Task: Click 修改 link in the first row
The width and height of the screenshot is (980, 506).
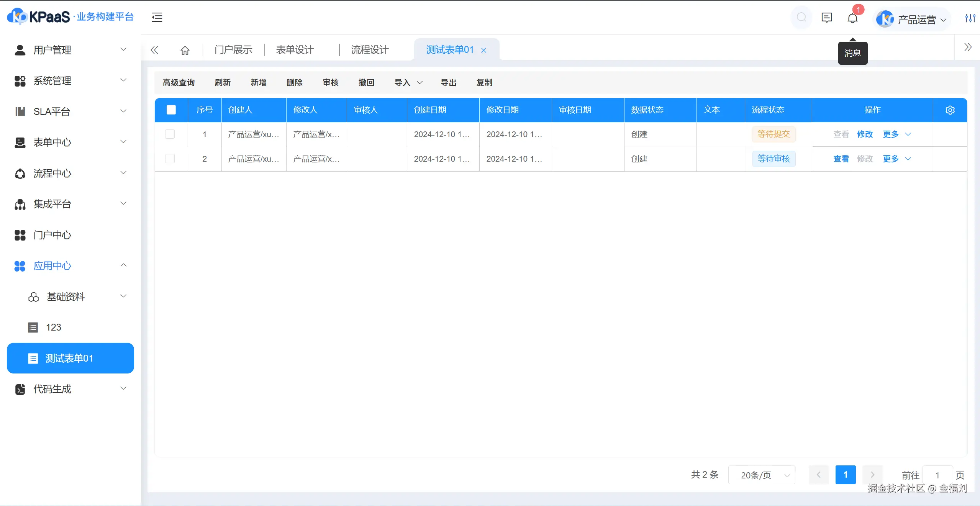Action: [x=865, y=134]
